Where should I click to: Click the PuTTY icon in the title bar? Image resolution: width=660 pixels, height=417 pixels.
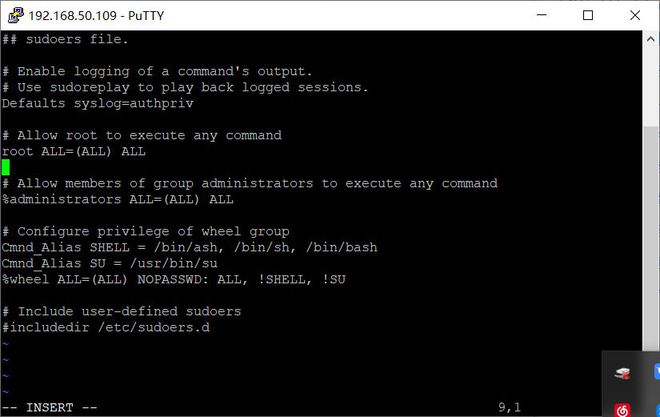pyautogui.click(x=15, y=15)
